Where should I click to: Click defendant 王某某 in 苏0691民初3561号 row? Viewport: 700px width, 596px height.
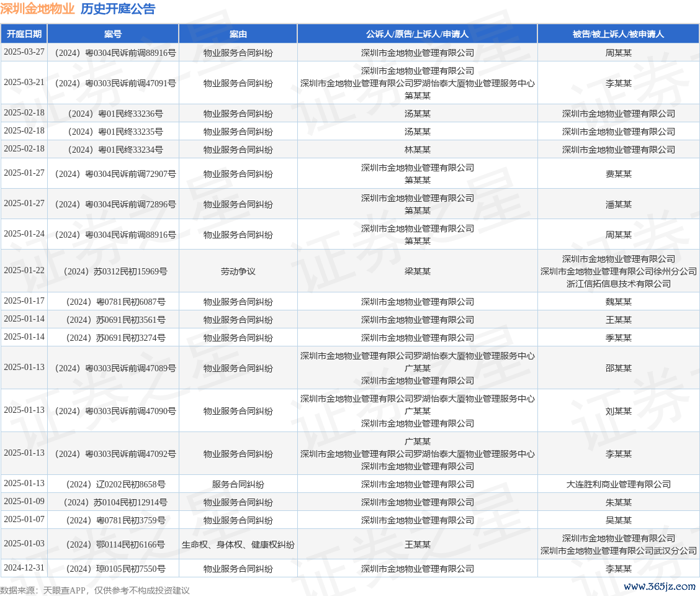(x=618, y=320)
